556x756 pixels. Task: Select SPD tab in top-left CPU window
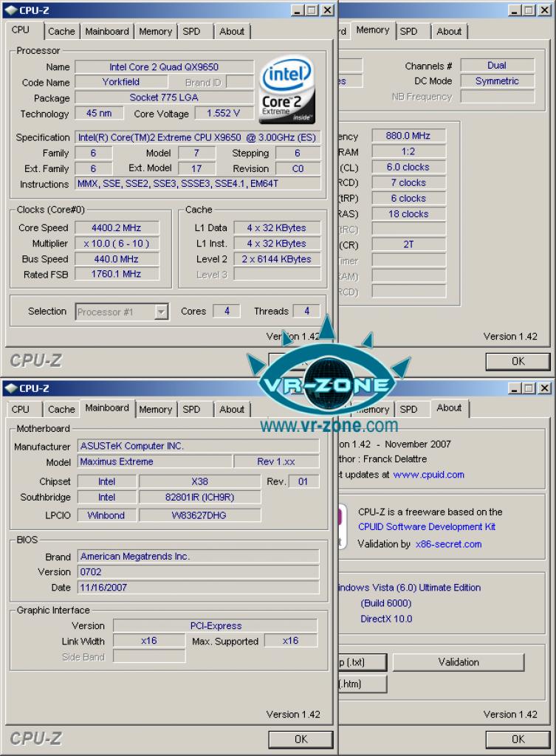coord(191,31)
